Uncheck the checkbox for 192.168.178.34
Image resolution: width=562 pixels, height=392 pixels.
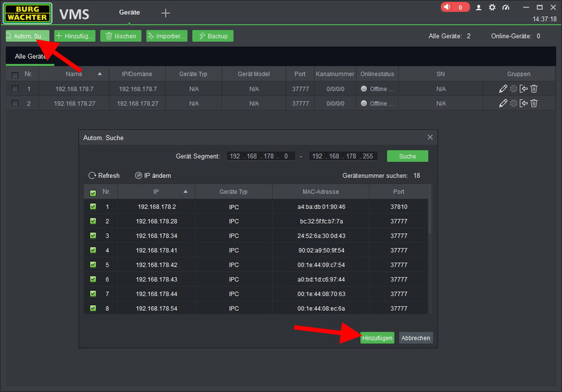(x=93, y=236)
